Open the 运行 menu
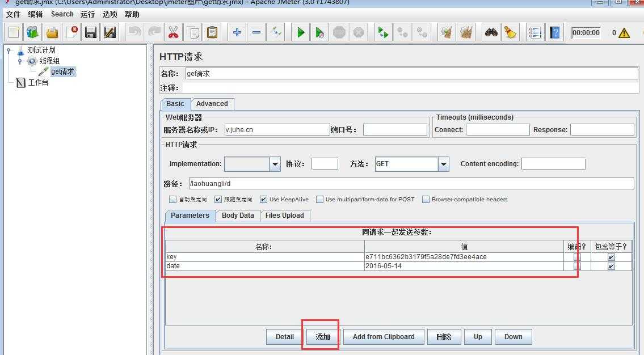 [x=87, y=14]
